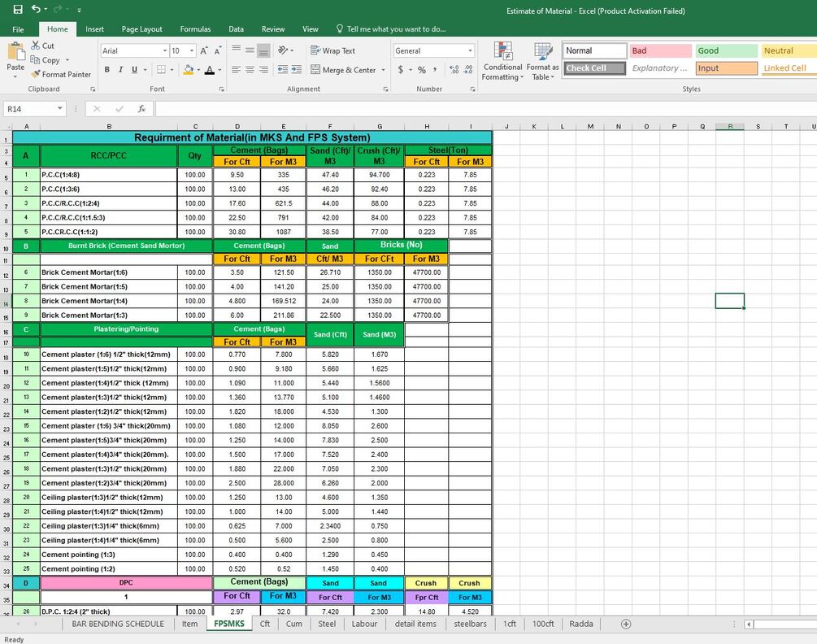Apply the Good cell style

[x=726, y=50]
